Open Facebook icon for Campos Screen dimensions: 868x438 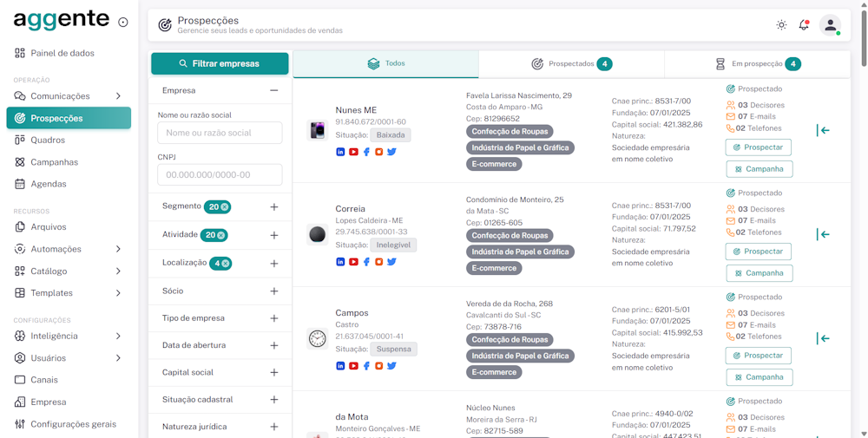click(366, 365)
